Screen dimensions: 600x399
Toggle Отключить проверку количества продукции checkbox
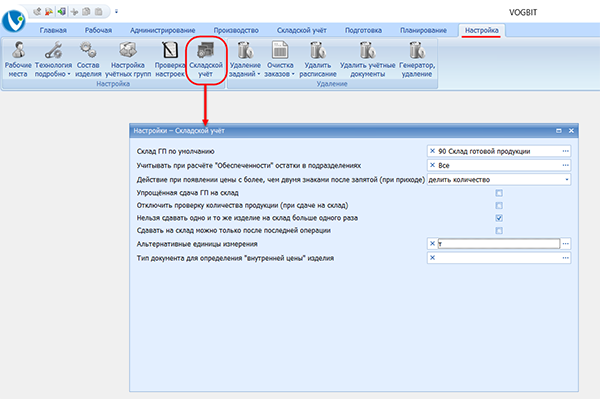tap(499, 205)
